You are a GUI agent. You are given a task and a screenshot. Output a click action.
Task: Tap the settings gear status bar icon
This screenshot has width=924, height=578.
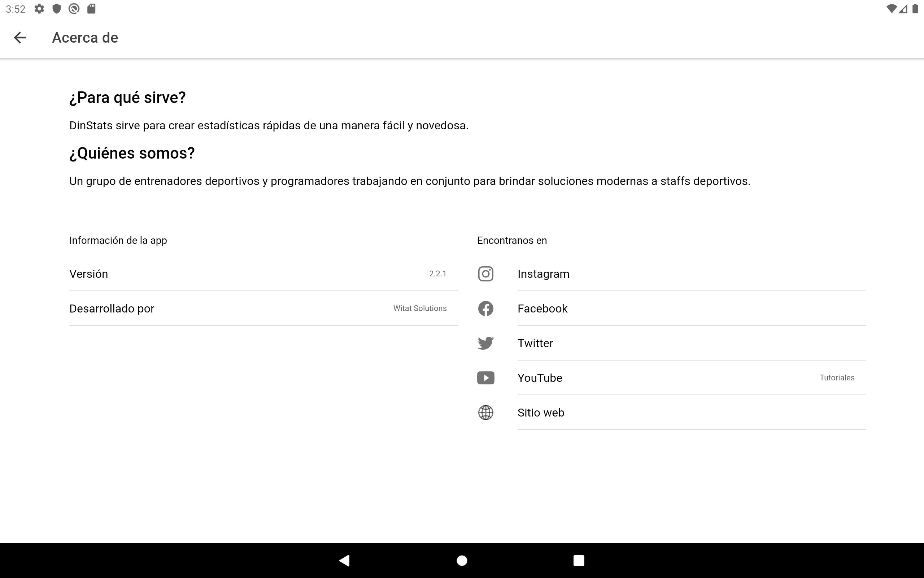(39, 9)
